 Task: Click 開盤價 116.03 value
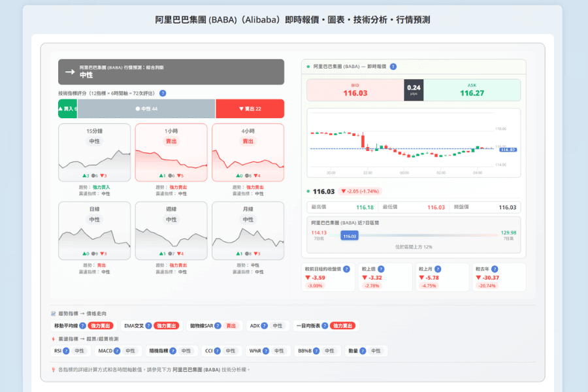tap(508, 208)
